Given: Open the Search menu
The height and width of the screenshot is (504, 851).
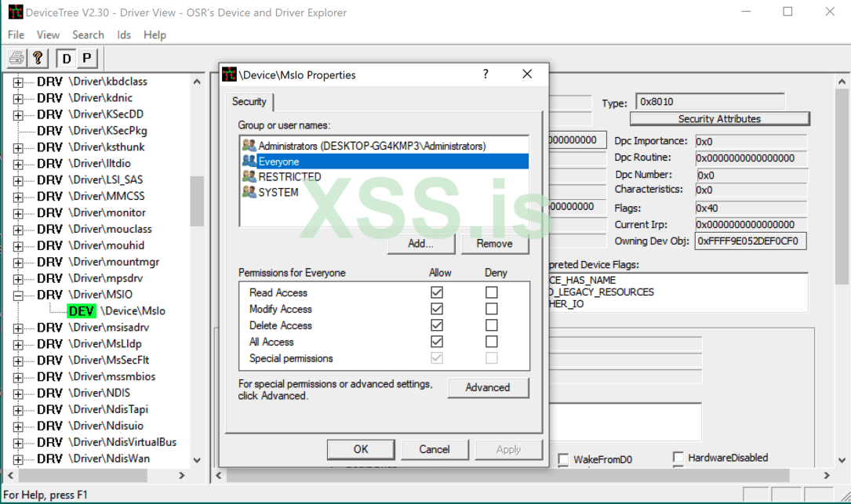Looking at the screenshot, I should [88, 34].
